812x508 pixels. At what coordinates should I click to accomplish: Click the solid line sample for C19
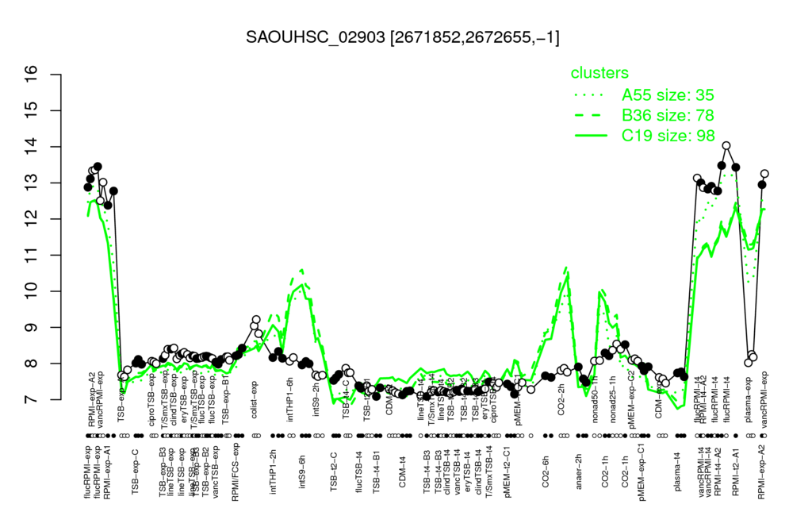pyautogui.click(x=591, y=135)
